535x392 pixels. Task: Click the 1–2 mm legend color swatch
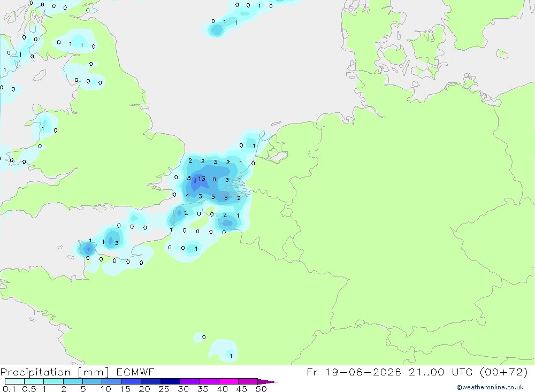53,381
